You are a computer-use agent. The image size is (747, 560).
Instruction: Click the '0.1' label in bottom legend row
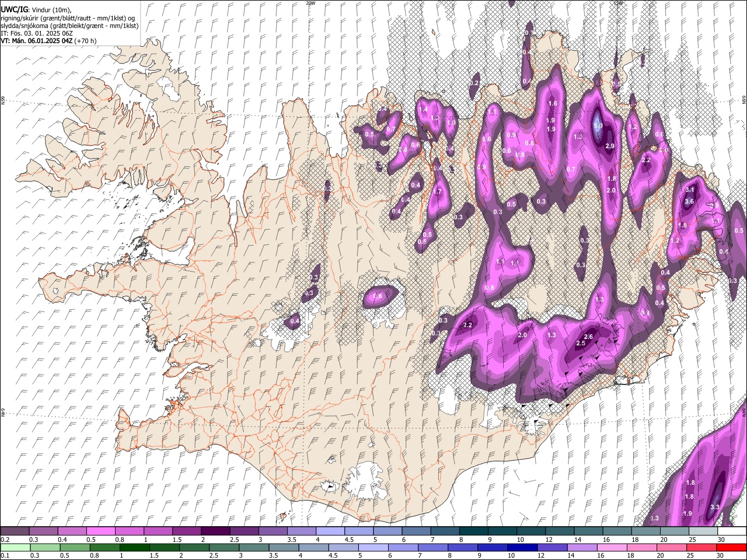(x=5, y=556)
